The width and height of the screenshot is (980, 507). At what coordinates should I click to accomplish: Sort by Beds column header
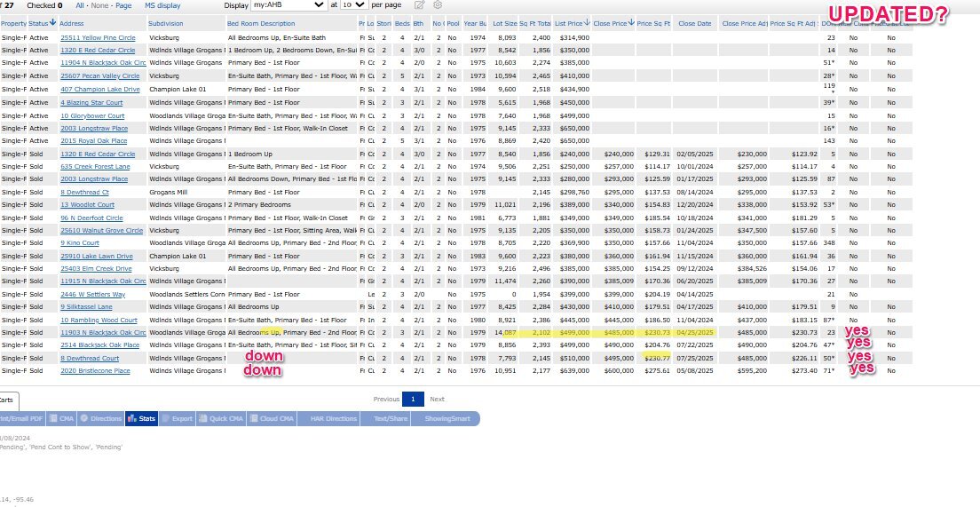pyautogui.click(x=402, y=24)
